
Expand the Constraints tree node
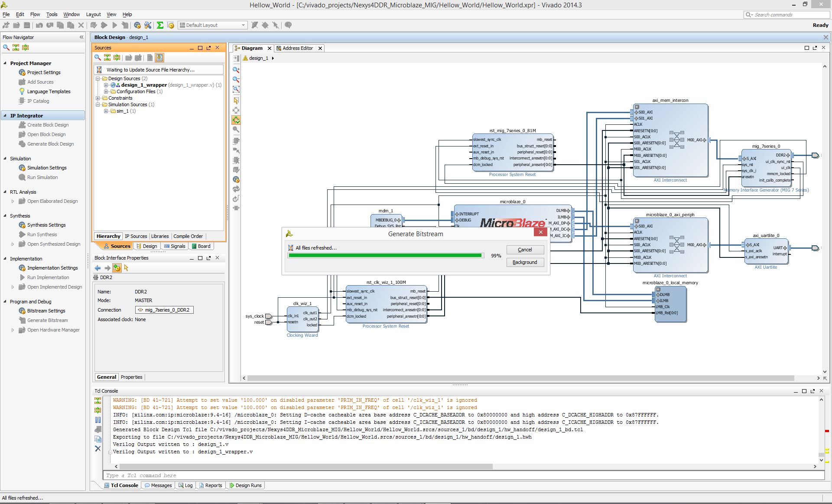[98, 98]
